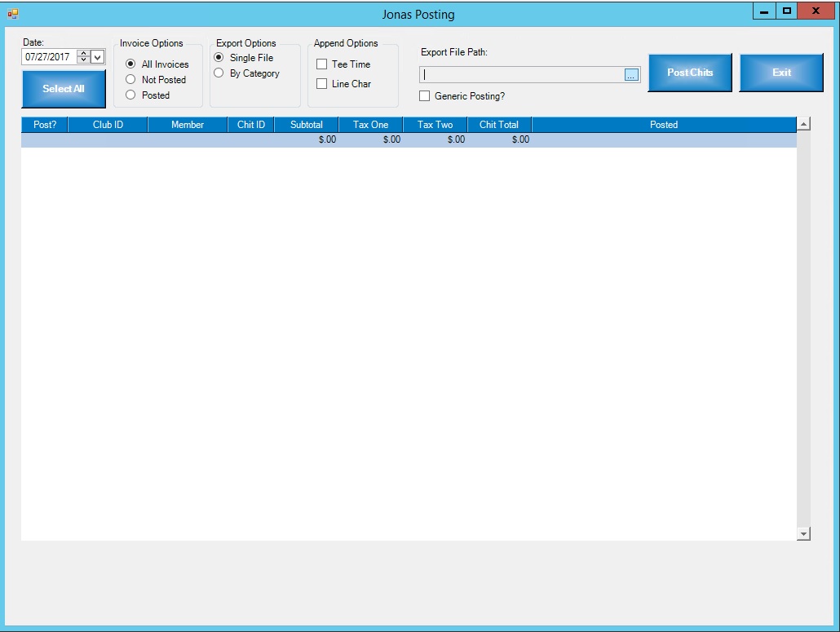Toggle the Line Char checkbox

coord(322,84)
